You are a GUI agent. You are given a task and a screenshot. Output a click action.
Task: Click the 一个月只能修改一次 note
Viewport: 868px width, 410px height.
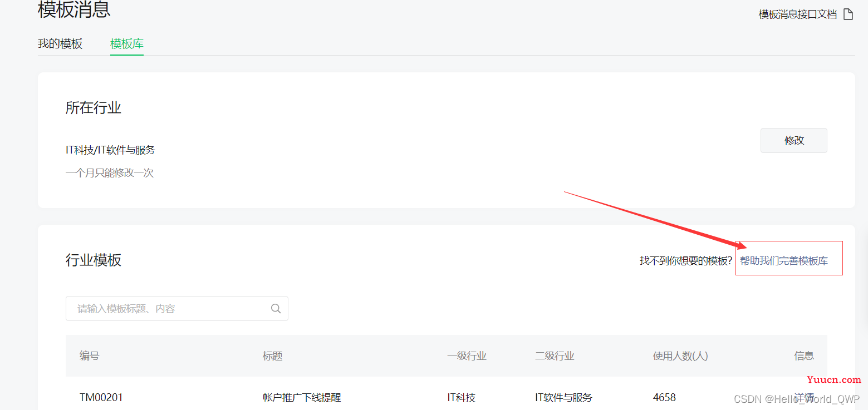(110, 173)
